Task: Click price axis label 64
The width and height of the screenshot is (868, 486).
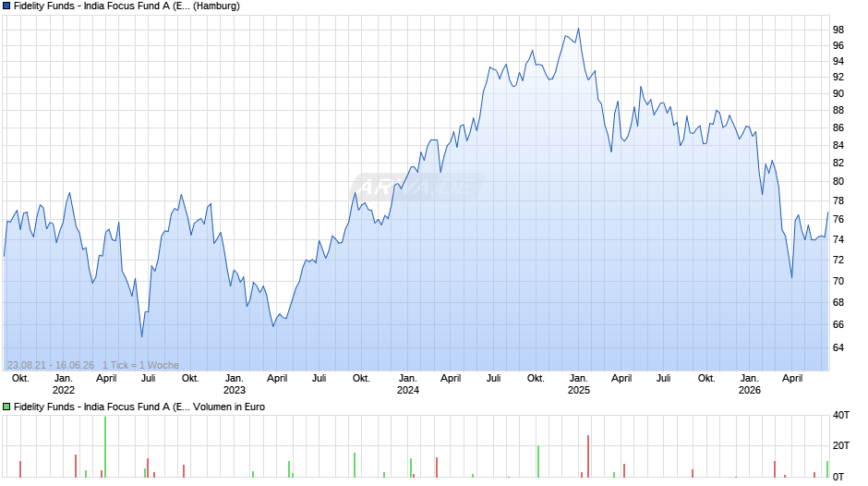Action: pos(838,347)
